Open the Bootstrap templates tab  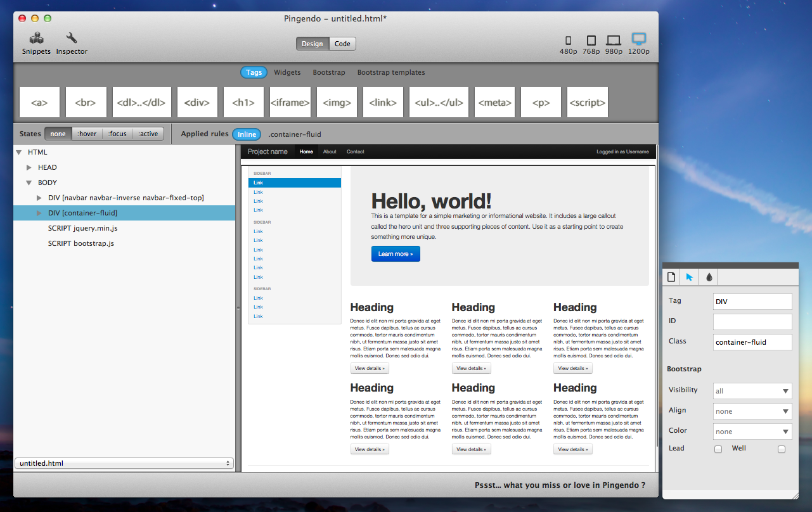pyautogui.click(x=391, y=72)
